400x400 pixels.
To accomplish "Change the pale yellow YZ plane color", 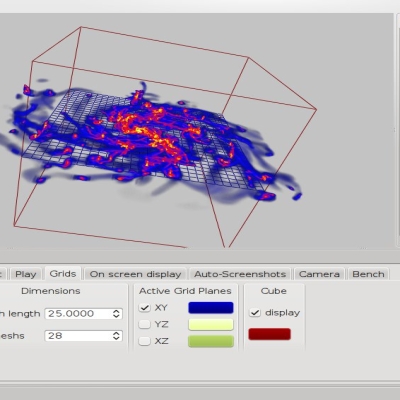I will 211,324.
